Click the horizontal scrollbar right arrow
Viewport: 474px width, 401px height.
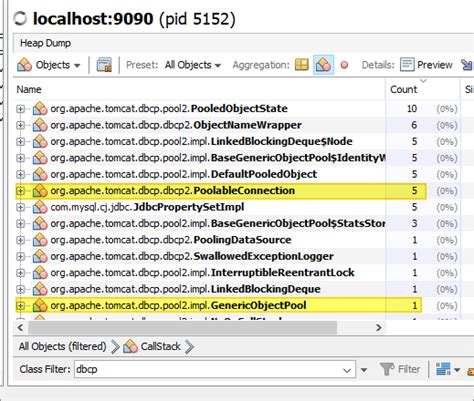(378, 327)
